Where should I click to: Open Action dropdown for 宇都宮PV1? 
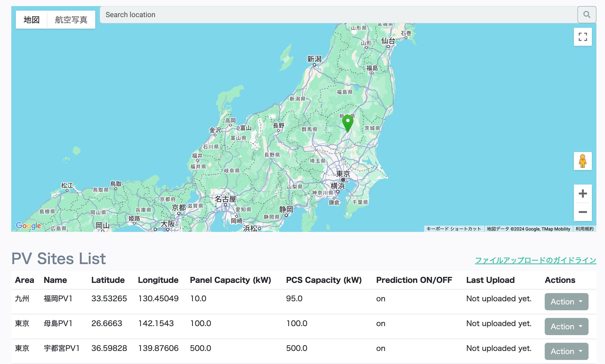tap(566, 351)
